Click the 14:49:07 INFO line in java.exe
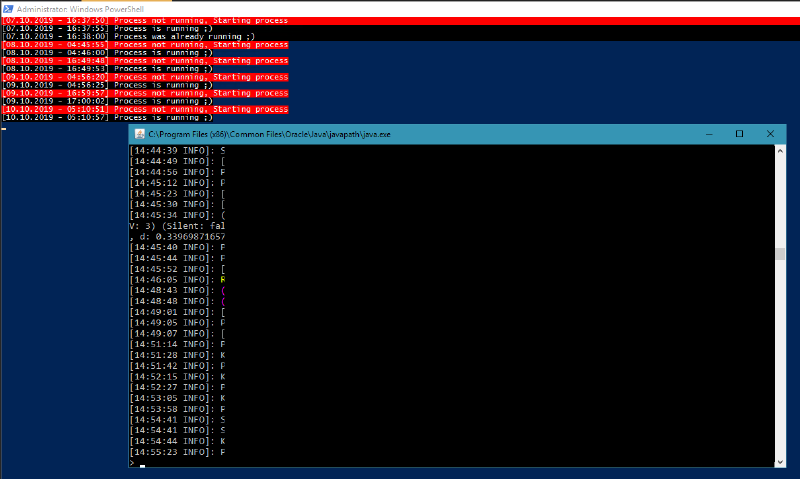800x479 pixels. tap(177, 333)
